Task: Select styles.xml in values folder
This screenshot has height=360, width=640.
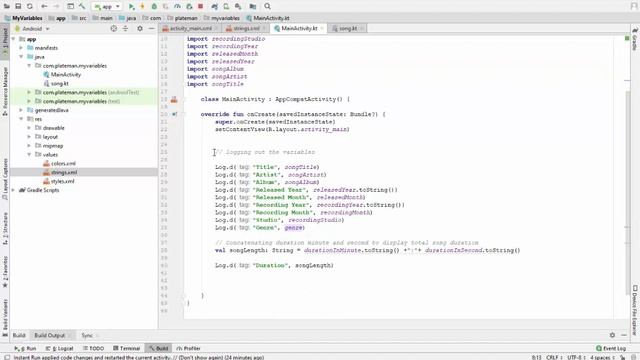Action: click(x=59, y=182)
